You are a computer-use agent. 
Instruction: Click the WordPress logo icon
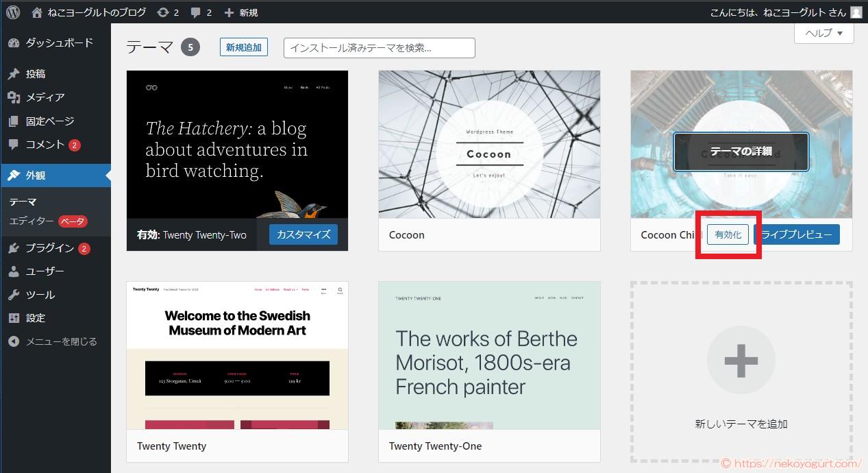pyautogui.click(x=13, y=12)
